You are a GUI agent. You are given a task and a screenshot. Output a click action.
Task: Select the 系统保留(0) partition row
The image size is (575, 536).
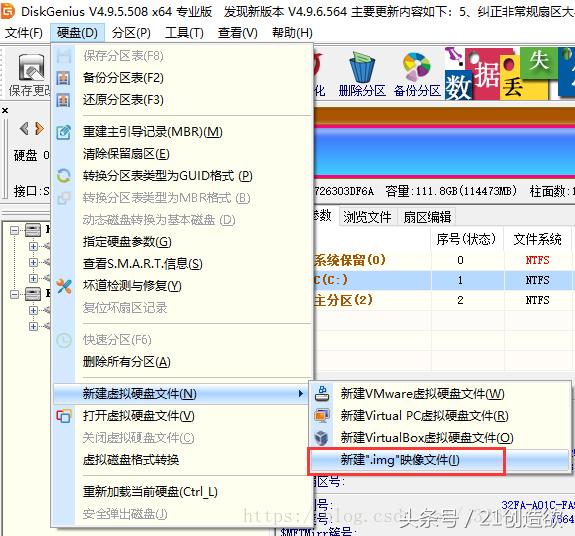444,260
